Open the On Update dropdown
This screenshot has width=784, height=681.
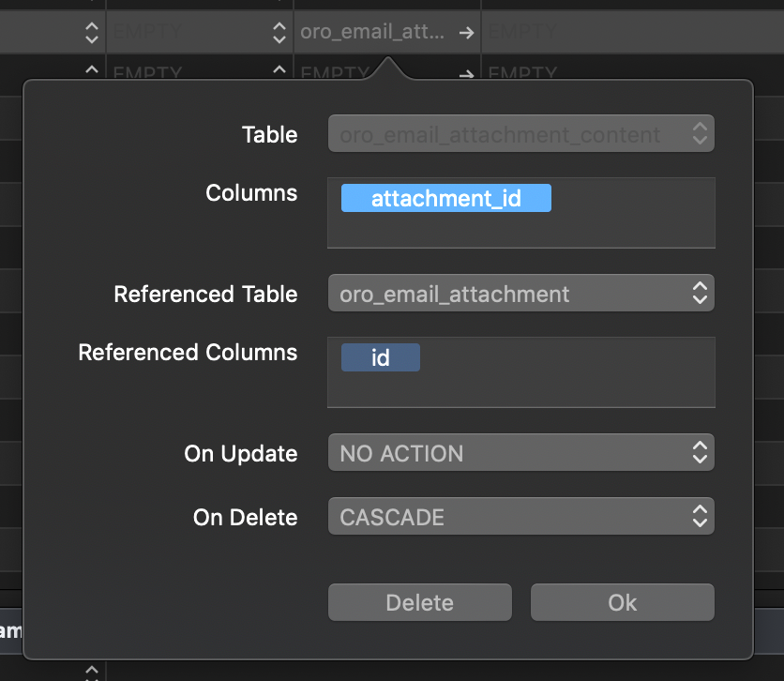click(521, 452)
